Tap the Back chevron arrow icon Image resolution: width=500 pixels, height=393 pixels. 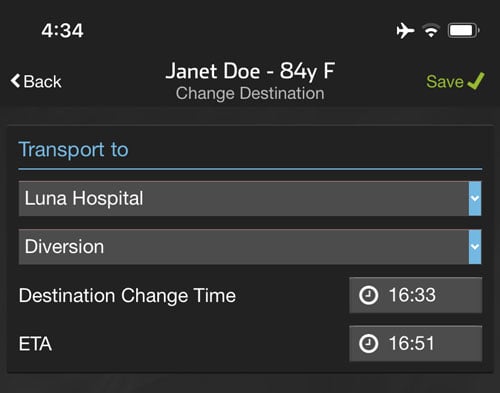(x=15, y=81)
